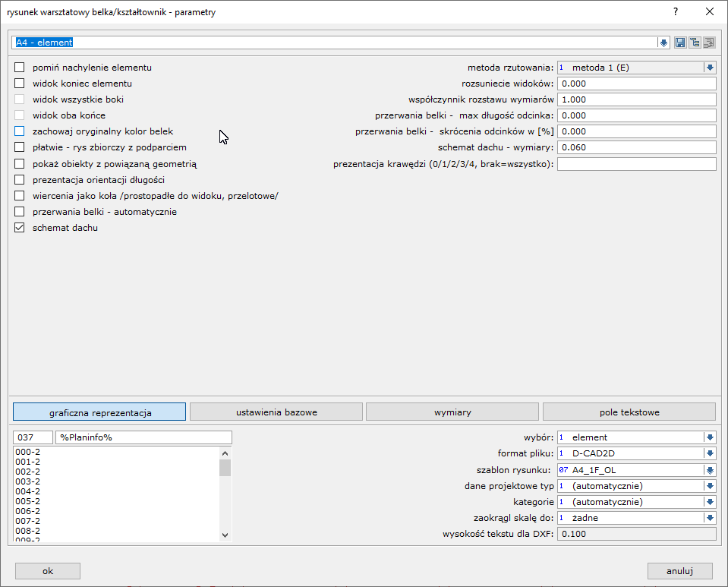Select the '004-2' list entry
Image resolution: width=728 pixels, height=587 pixels.
tap(28, 491)
